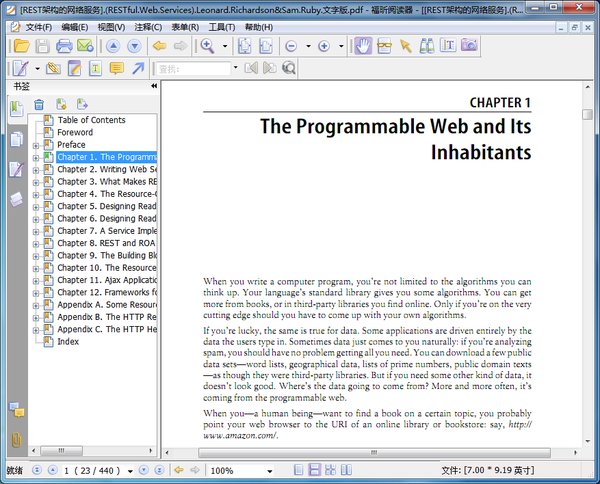Switch to continuous page layout
This screenshot has width=600, height=484.
(314, 470)
